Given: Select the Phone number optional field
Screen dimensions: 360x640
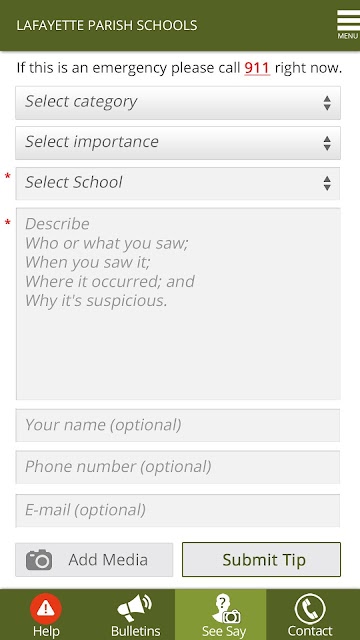Looking at the screenshot, I should point(178,467).
